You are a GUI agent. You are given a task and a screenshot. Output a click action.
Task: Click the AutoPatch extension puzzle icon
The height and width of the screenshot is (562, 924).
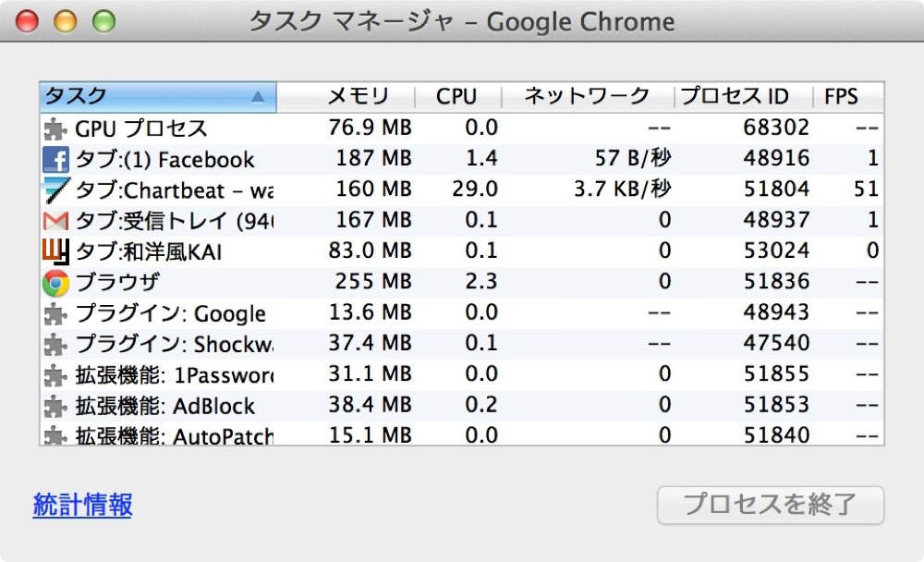(x=56, y=435)
